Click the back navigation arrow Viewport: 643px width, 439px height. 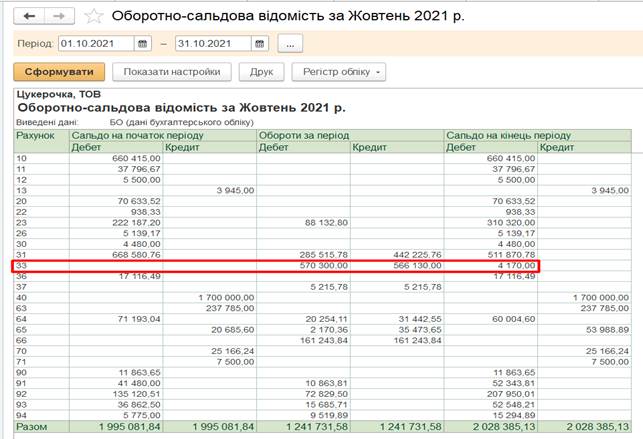(x=29, y=16)
